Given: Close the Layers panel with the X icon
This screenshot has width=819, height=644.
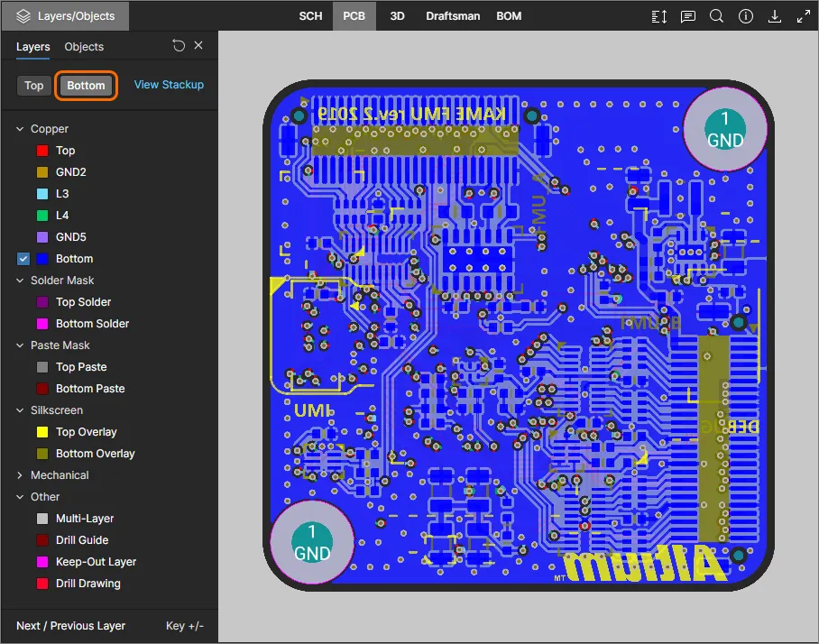Looking at the screenshot, I should tap(198, 46).
